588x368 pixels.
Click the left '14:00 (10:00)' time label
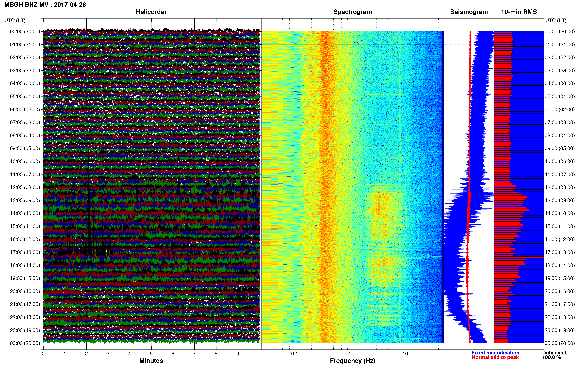tap(25, 213)
